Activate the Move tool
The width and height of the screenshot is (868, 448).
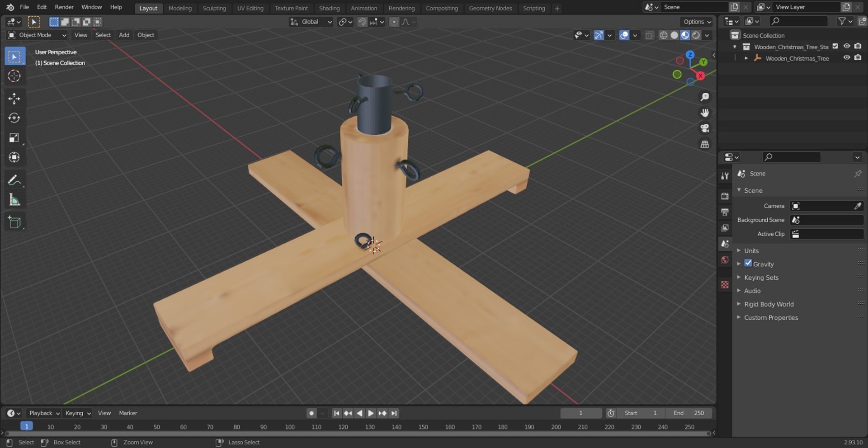(14, 99)
